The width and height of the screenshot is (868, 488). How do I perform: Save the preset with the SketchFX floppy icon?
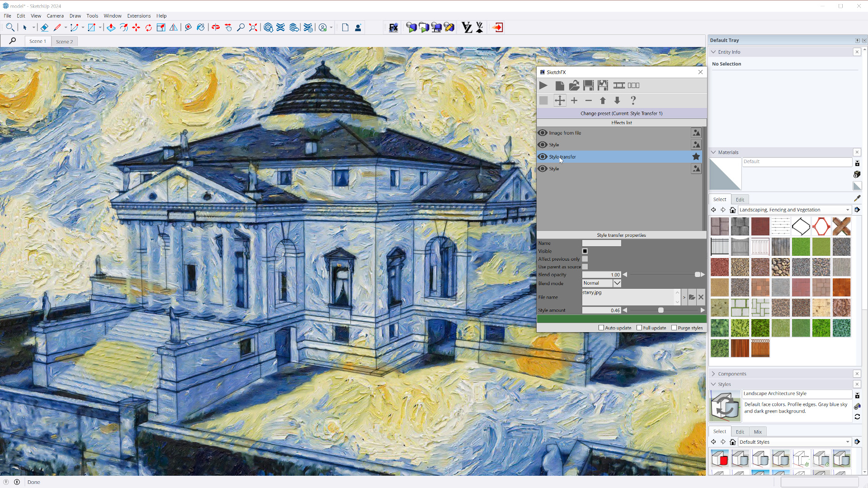(x=588, y=85)
